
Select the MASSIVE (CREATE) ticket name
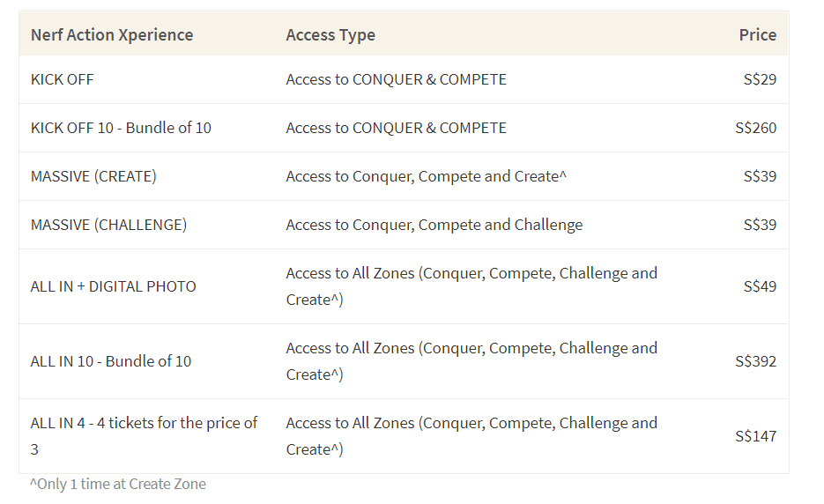[x=93, y=176]
